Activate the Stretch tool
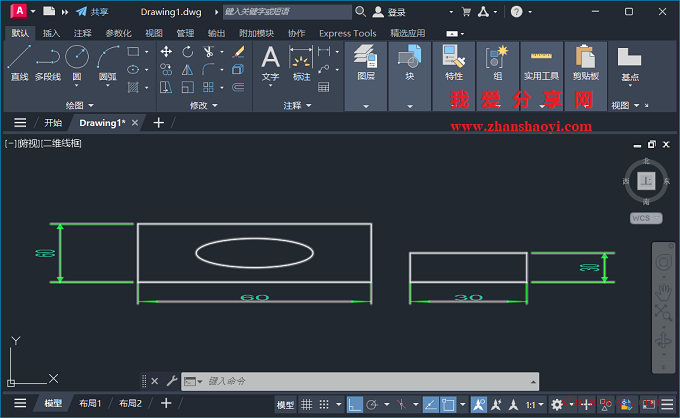Viewport: 680px width, 418px height. pos(166,87)
